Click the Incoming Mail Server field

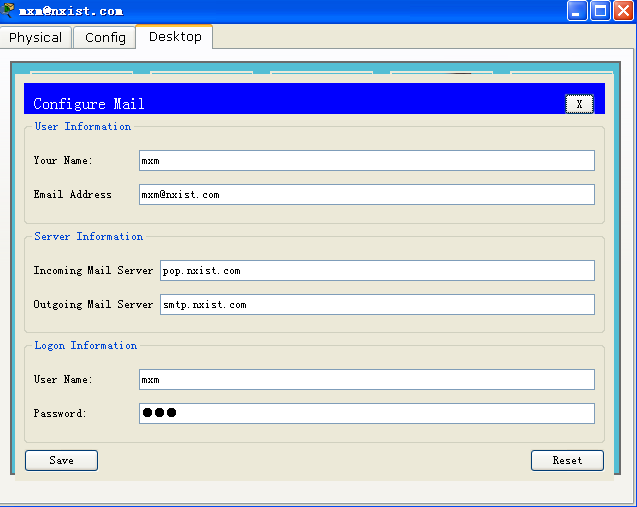point(377,271)
